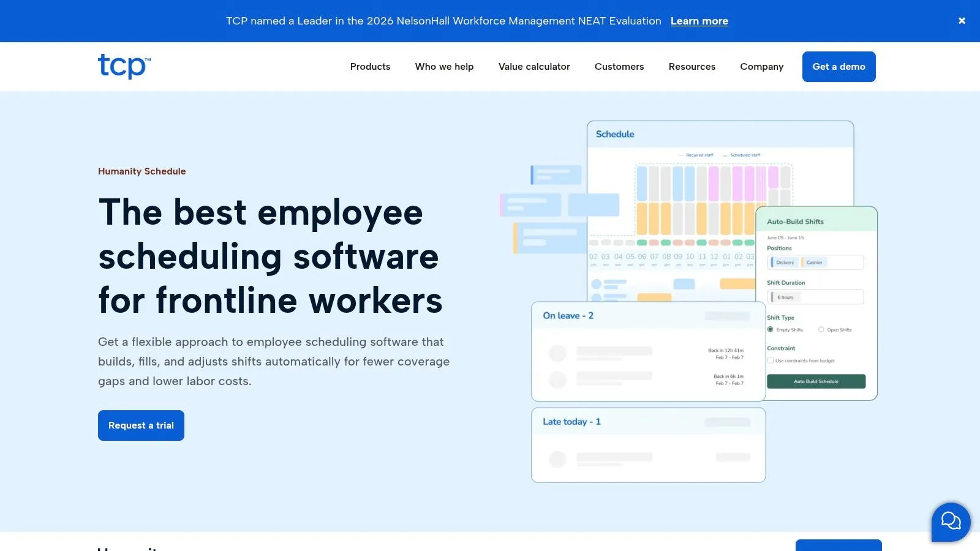
Task: Click the Schedule panel title
Action: coord(615,134)
